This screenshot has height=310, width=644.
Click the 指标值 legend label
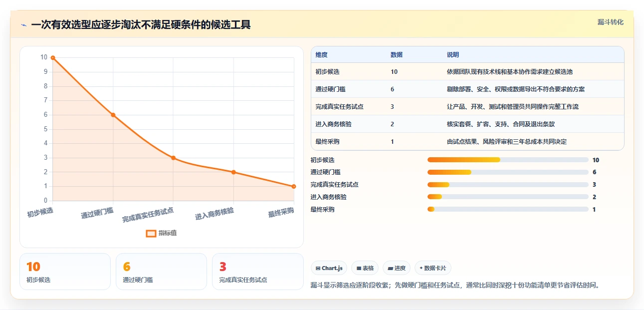[x=168, y=233]
